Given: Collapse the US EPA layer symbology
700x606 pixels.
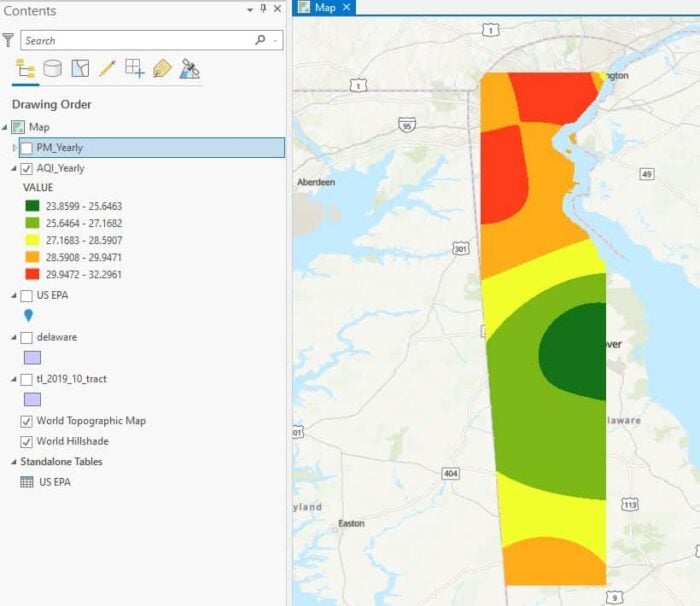Looking at the screenshot, I should coord(14,295).
